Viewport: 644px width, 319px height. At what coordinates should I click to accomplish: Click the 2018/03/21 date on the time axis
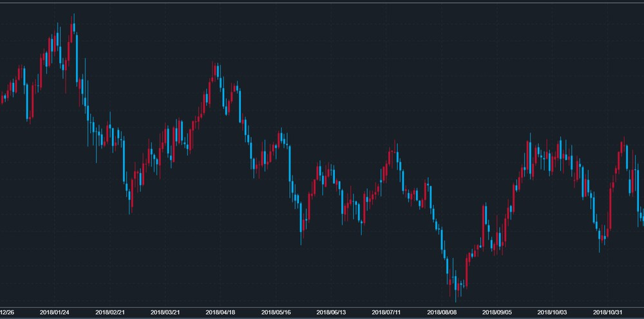(165, 312)
